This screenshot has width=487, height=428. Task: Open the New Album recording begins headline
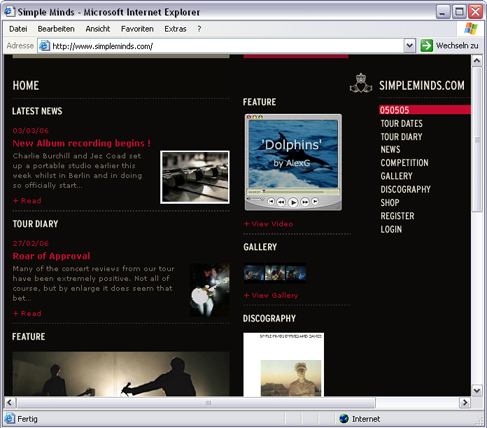[82, 143]
